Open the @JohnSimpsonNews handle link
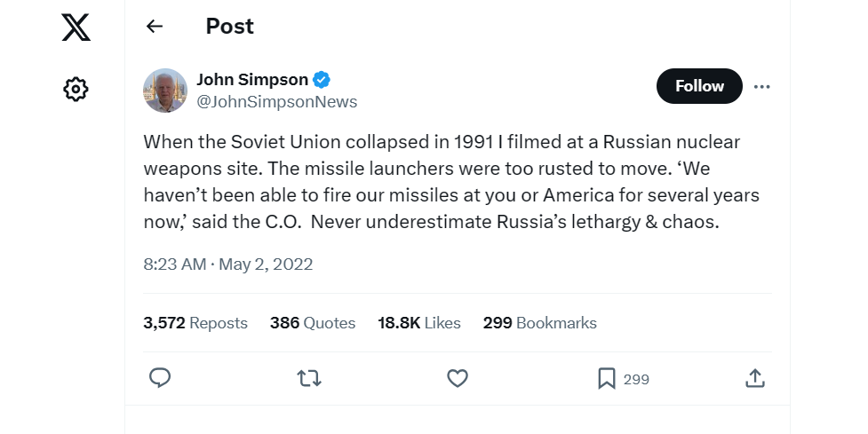Image resolution: width=868 pixels, height=434 pixels. pos(276,102)
